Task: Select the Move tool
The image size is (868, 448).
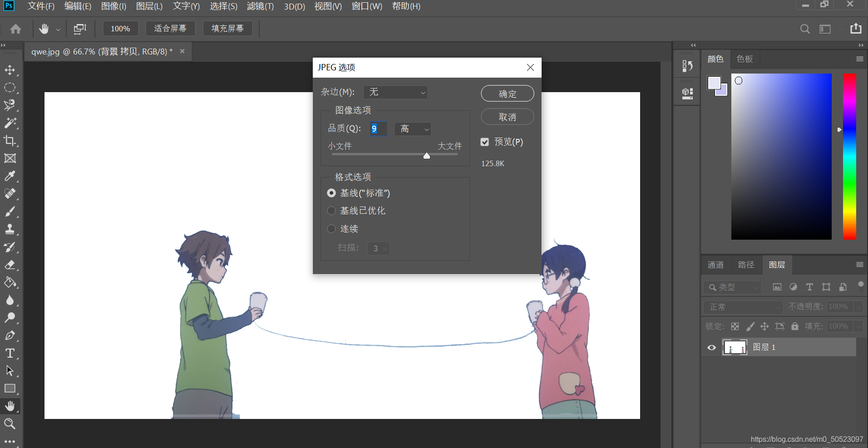Action: (10, 70)
